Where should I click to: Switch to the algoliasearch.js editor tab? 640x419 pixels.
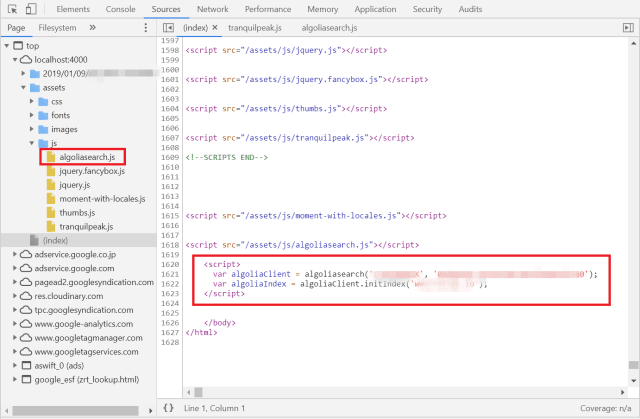[329, 28]
